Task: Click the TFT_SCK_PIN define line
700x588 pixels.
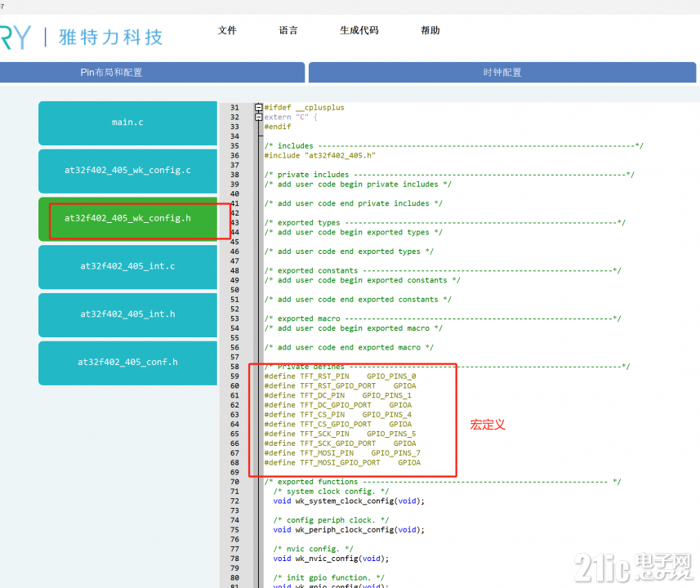Action: click(x=340, y=434)
